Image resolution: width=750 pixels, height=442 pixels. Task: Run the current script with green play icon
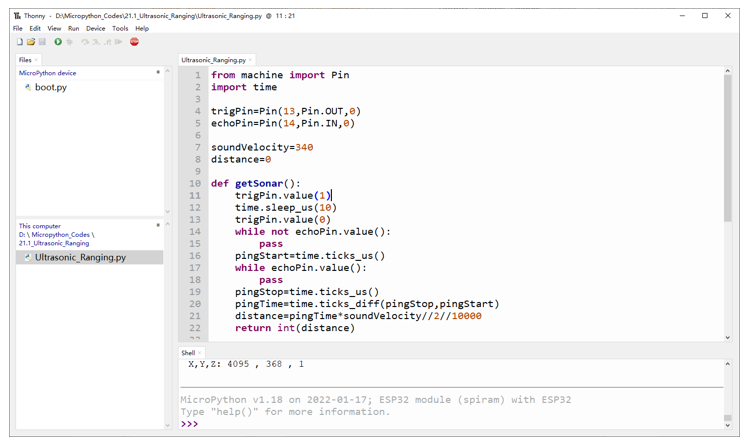pyautogui.click(x=58, y=42)
